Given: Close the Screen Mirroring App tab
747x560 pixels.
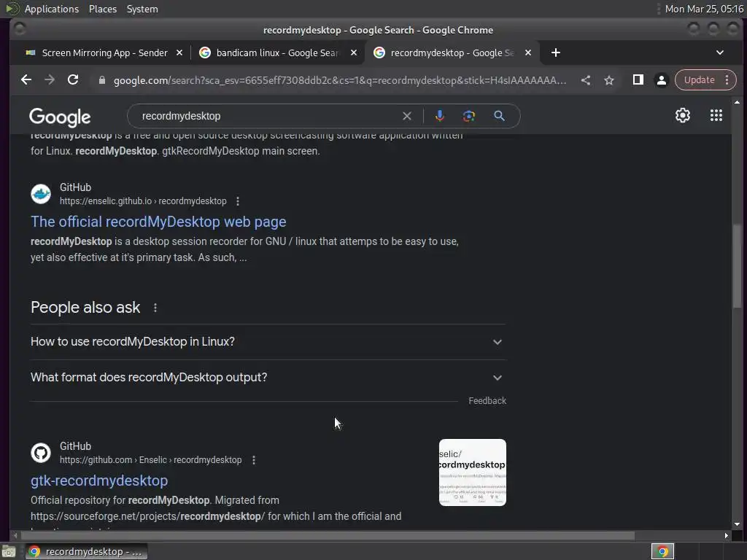Looking at the screenshot, I should tap(179, 52).
